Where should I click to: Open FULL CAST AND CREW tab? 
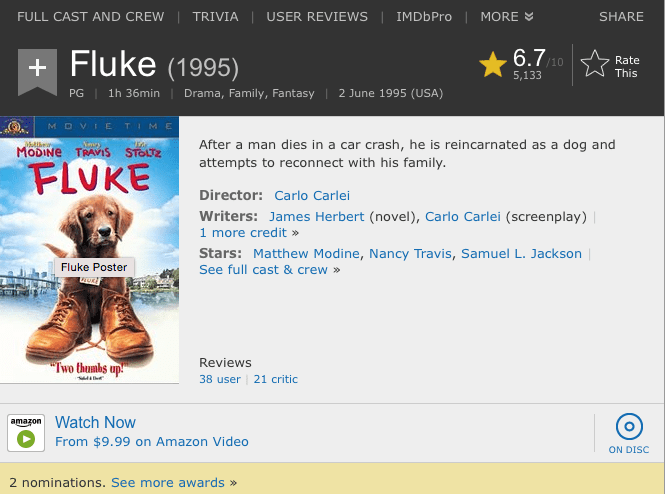tap(89, 17)
